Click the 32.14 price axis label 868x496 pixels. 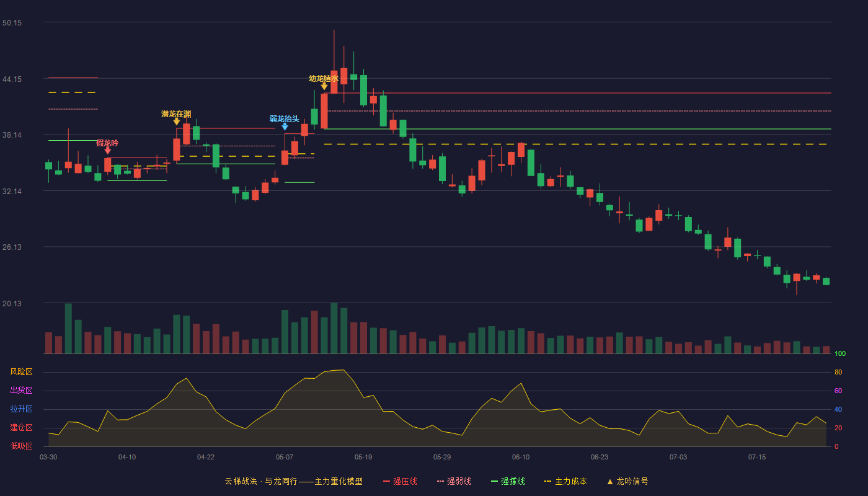[x=12, y=192]
